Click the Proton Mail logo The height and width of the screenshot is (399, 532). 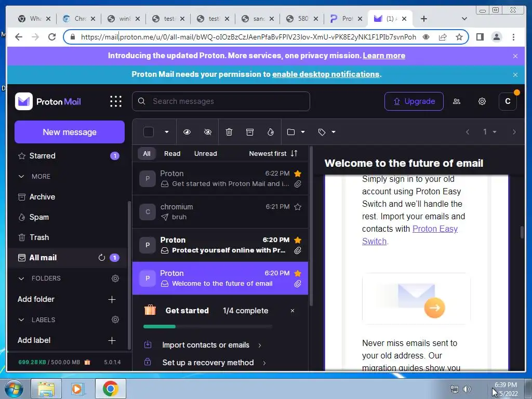[x=48, y=101]
